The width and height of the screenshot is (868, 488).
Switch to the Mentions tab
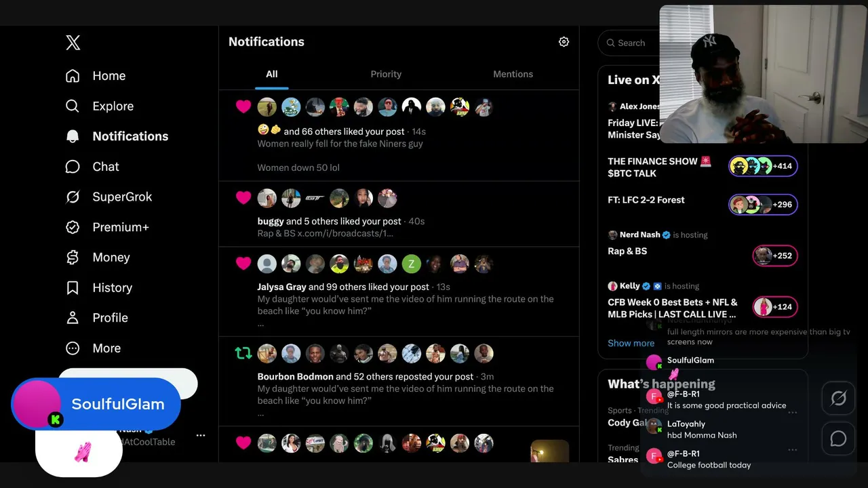513,74
